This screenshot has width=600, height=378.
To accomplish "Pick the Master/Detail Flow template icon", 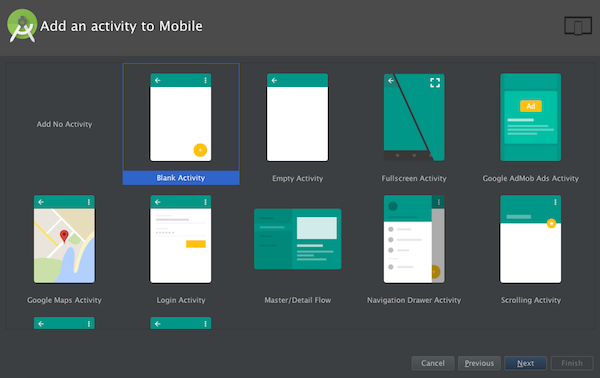I will pos(297,239).
